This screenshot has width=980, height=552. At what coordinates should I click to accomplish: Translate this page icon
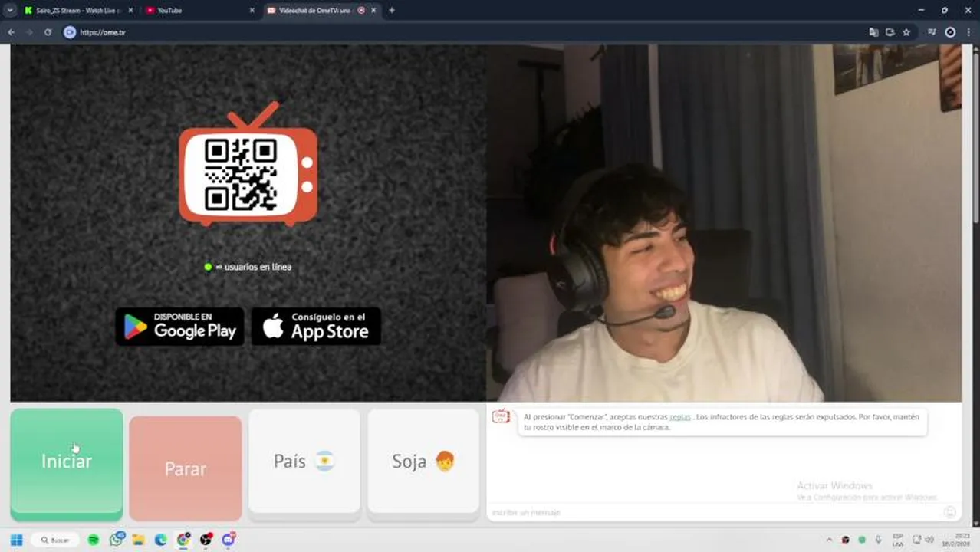coord(873,32)
